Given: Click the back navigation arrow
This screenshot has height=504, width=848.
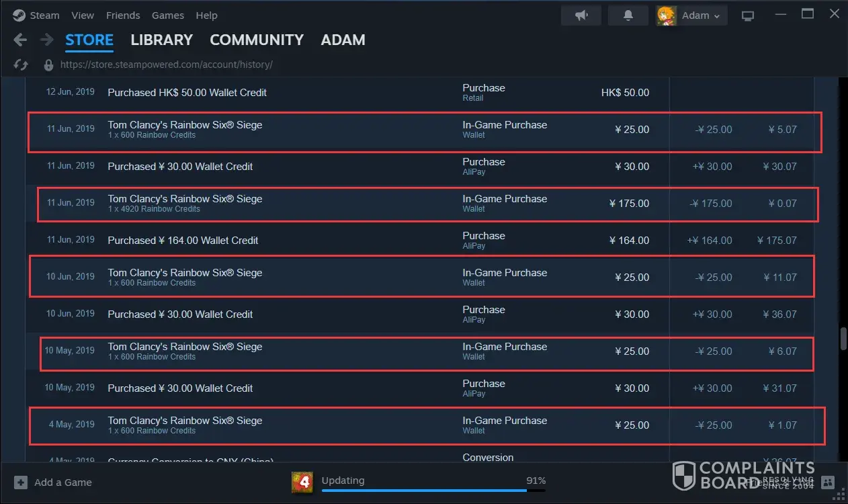Looking at the screenshot, I should pyautogui.click(x=20, y=40).
